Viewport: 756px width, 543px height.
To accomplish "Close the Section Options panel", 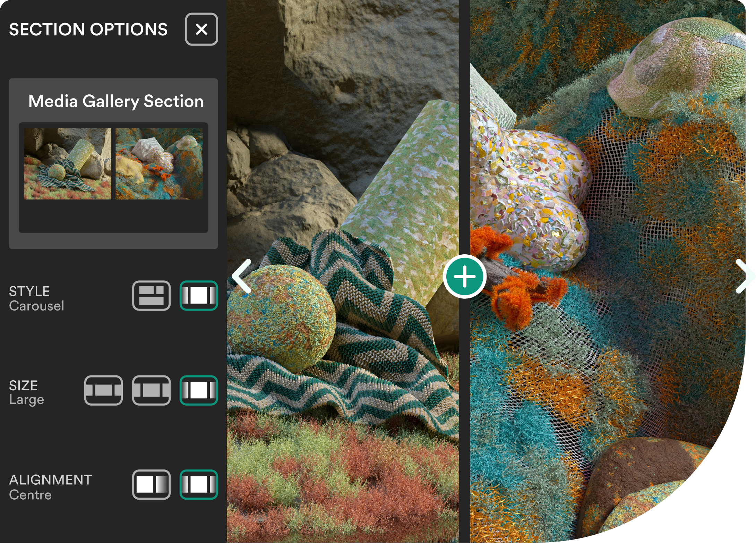I will (201, 29).
